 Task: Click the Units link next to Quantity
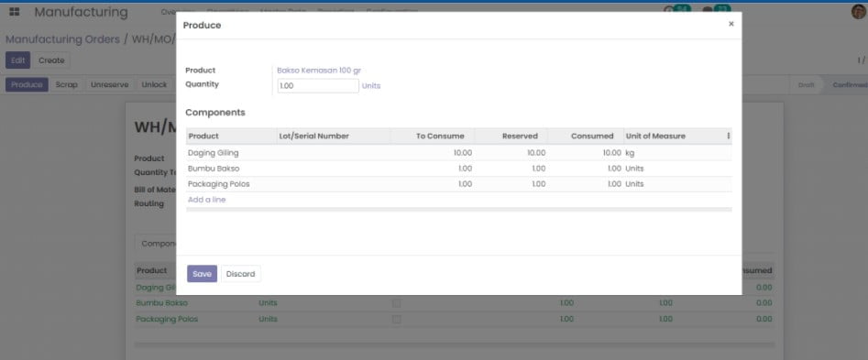pyautogui.click(x=371, y=86)
